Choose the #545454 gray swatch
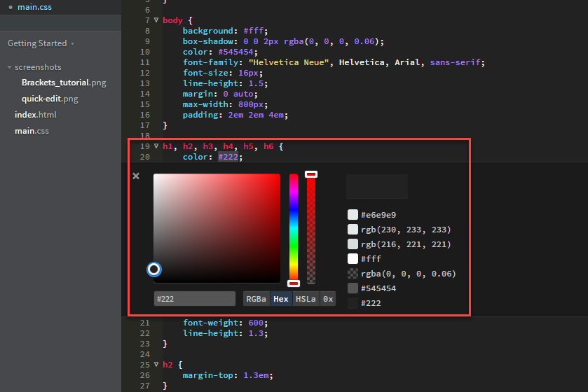 [x=353, y=288]
